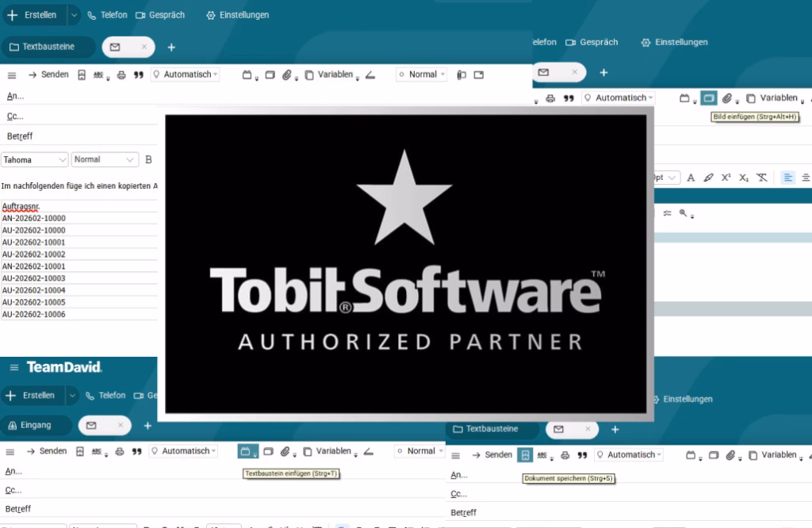
Task: Open Einstellungen in the top-right panel header
Action: 675,43
